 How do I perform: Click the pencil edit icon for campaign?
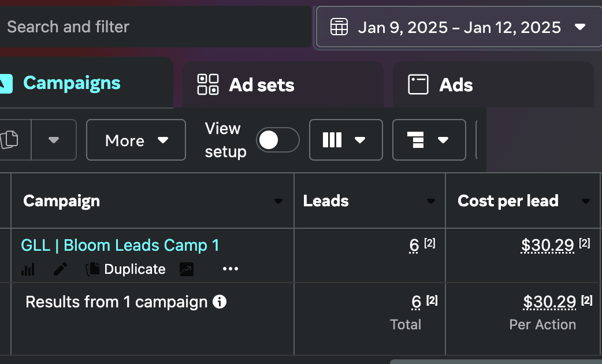60,269
